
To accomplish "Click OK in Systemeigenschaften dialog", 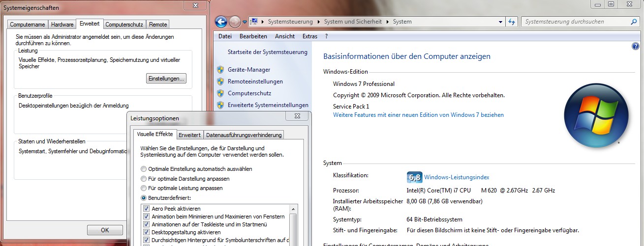I will [105, 230].
